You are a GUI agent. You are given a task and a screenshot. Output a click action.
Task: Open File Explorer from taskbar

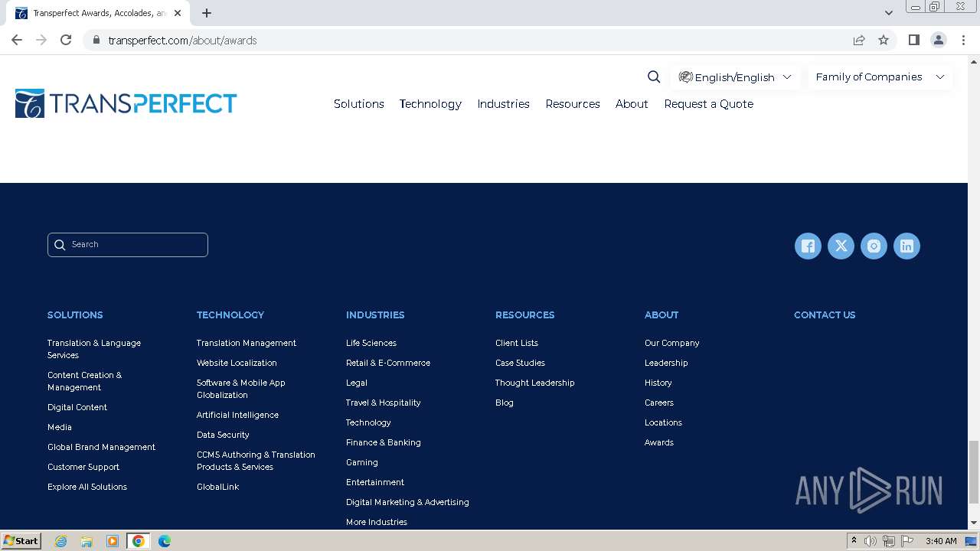[x=87, y=541]
